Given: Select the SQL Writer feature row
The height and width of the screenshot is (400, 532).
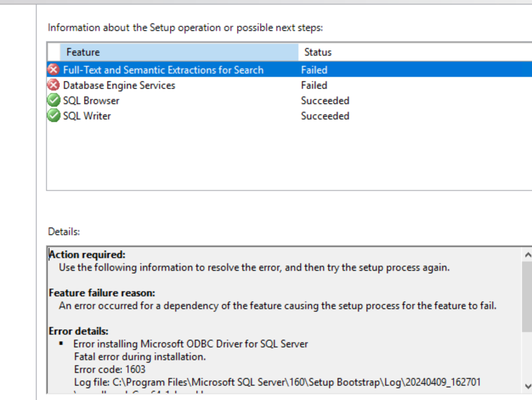Looking at the screenshot, I should point(87,116).
